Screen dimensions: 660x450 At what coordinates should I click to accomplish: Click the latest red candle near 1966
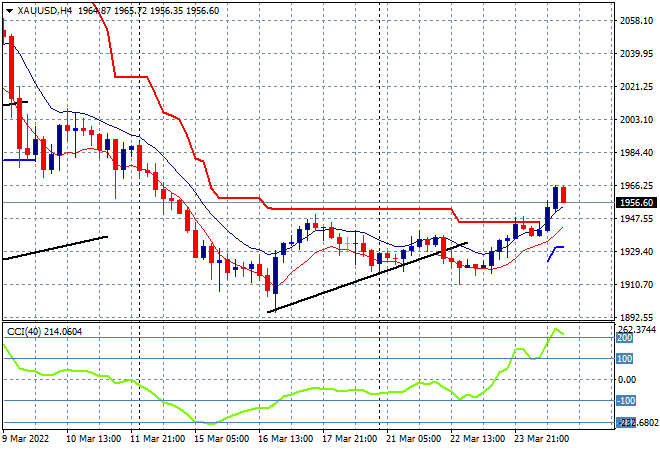(563, 194)
